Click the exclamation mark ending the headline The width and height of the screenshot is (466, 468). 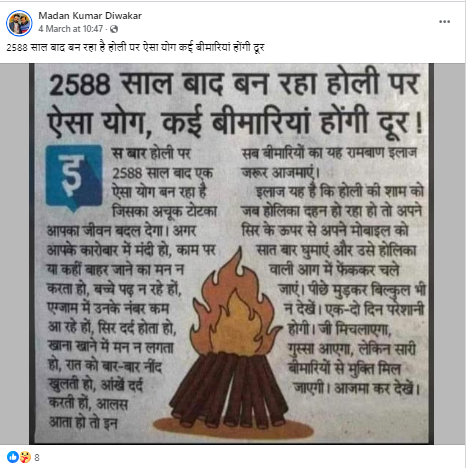point(419,123)
